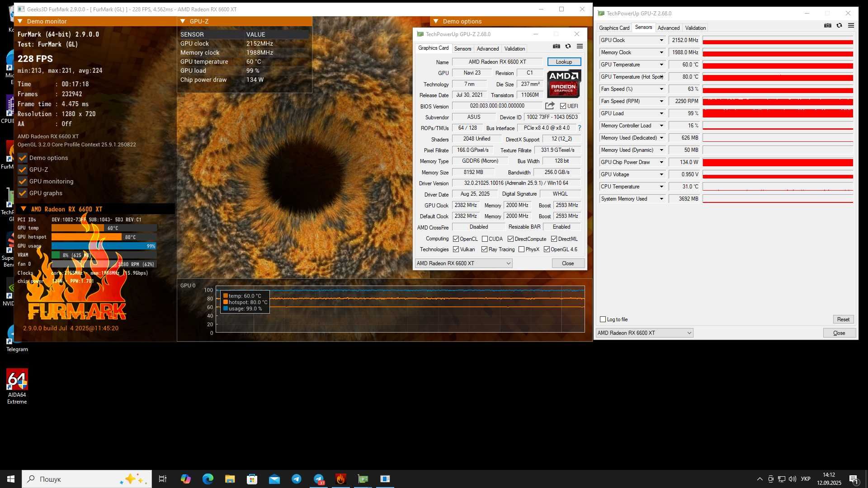
Task: Toggle CUDA checkbox
Action: pos(485,239)
